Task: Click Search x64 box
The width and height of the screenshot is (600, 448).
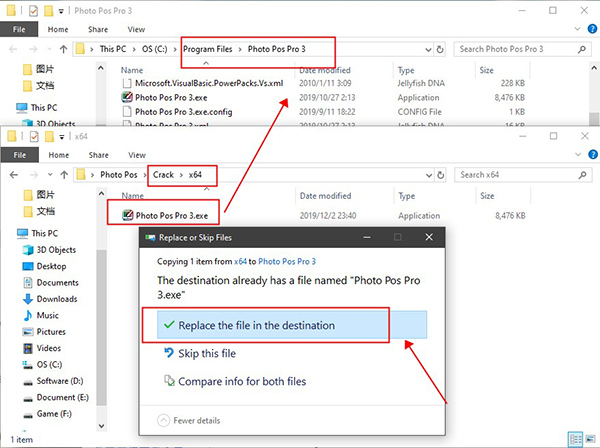Action: click(521, 175)
